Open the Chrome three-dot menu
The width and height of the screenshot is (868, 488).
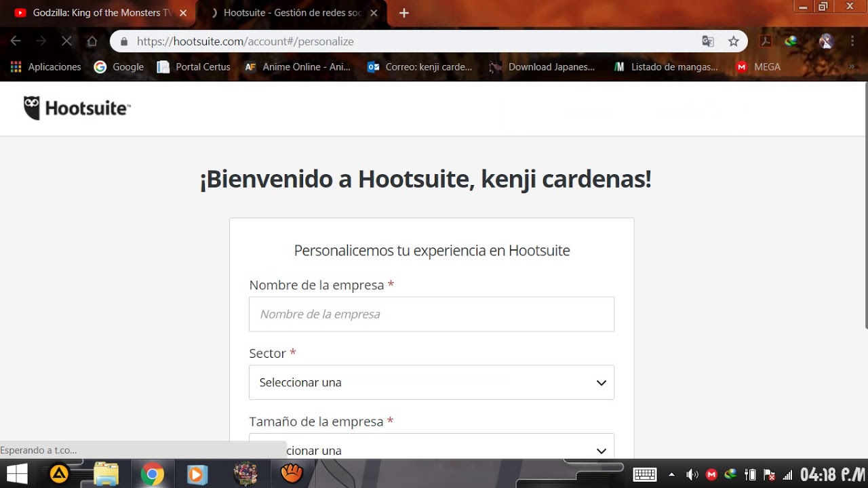[852, 41]
